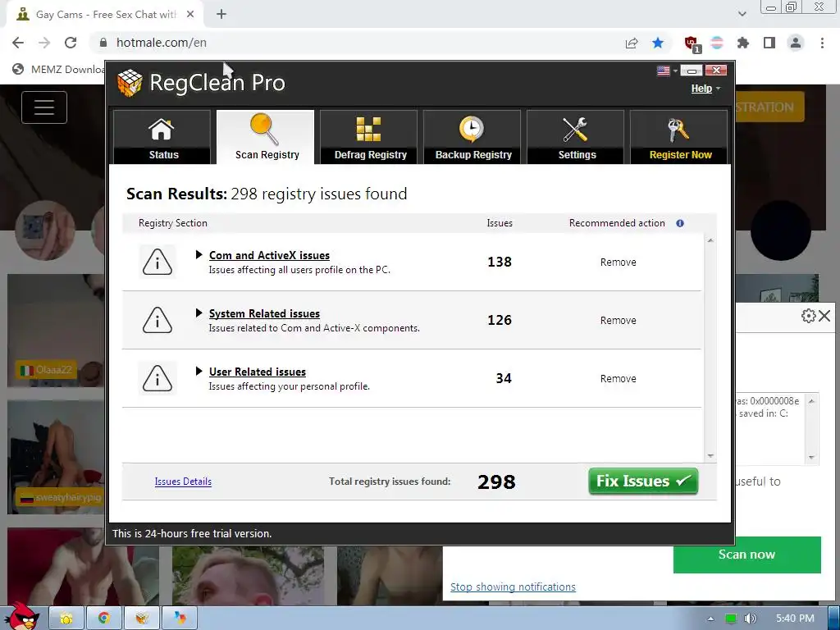Viewport: 840px width, 630px height.
Task: Click the Registry Section column header
Action: [172, 223]
